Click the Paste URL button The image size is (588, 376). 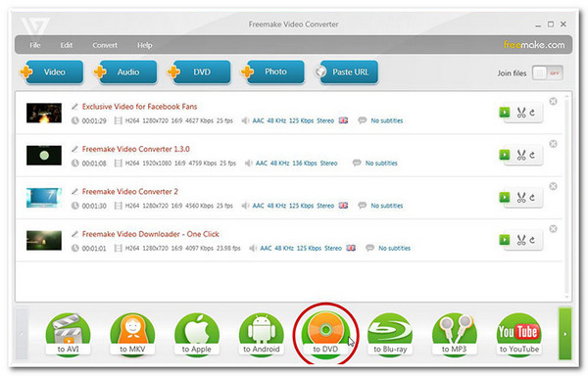(x=347, y=71)
